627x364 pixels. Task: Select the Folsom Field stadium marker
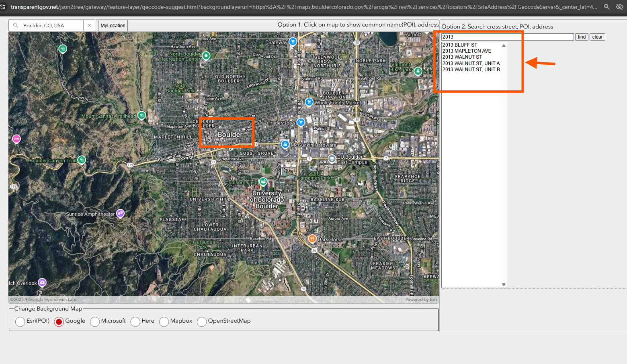click(x=263, y=182)
